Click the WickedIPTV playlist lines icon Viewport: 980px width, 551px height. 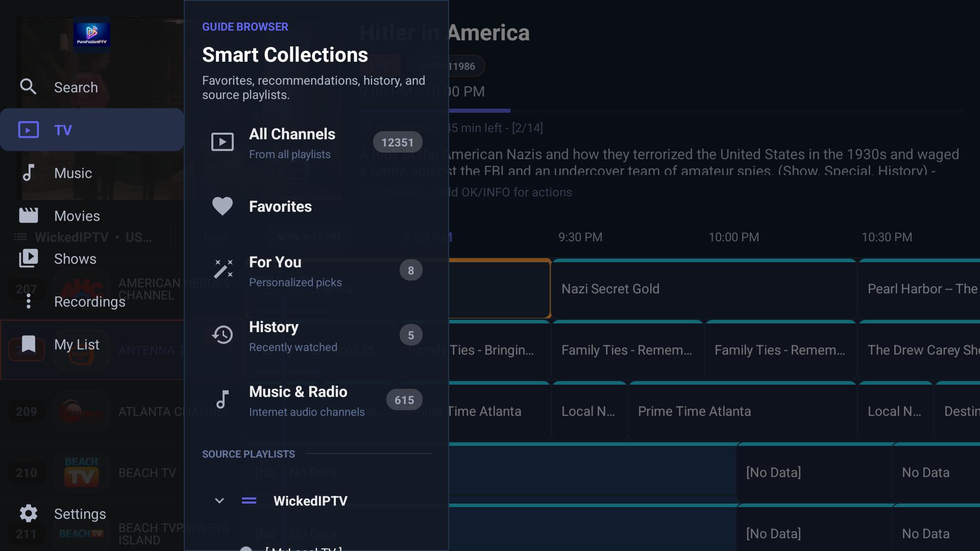[249, 500]
